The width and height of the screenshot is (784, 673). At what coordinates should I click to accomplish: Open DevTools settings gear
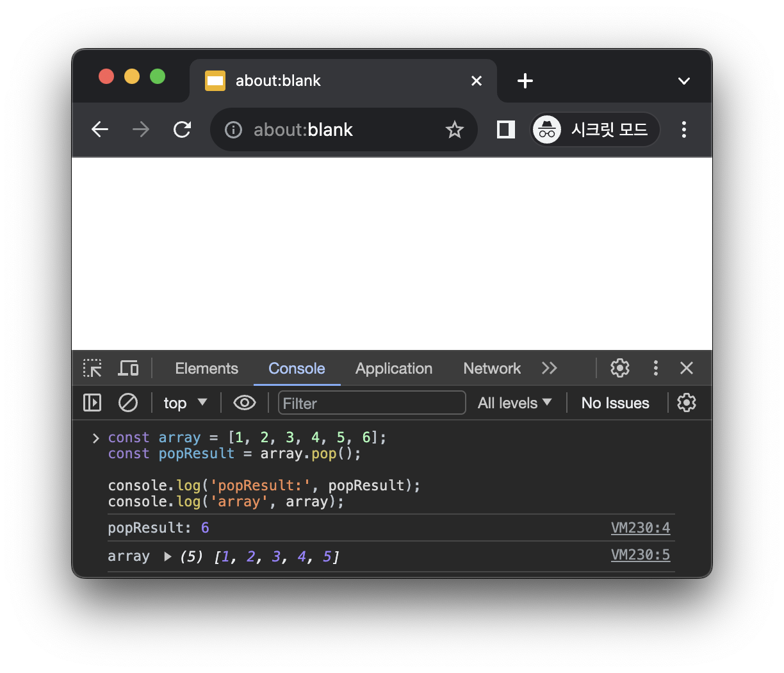[620, 368]
